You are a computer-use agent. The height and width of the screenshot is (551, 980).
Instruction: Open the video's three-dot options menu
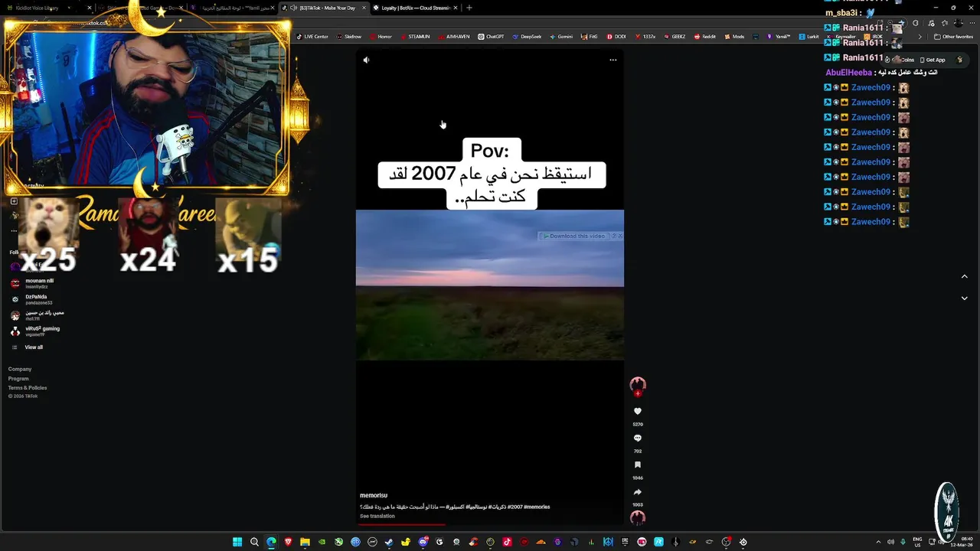(x=612, y=60)
